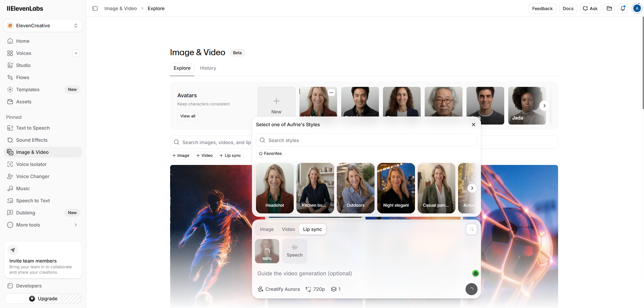Open options menu on Aufrie avatar
The image size is (644, 308).
331,92
